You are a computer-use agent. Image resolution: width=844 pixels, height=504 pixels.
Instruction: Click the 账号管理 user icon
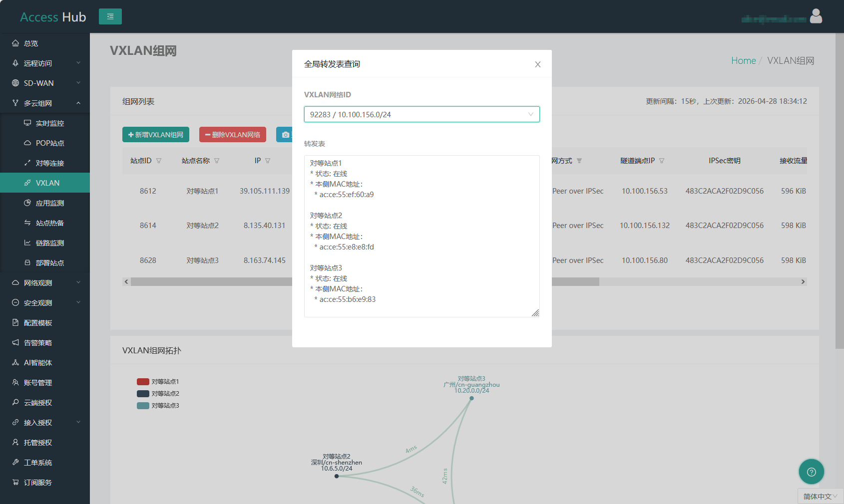(15, 383)
